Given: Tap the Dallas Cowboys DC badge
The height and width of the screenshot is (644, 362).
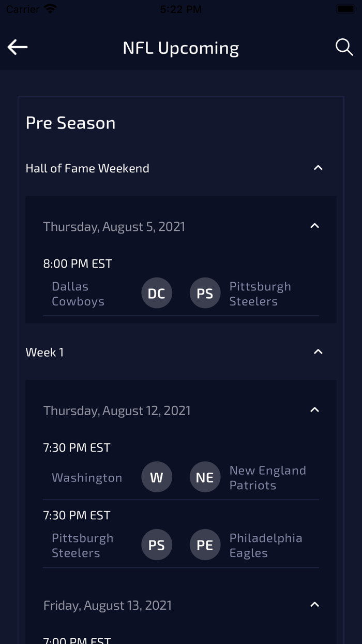Looking at the screenshot, I should point(157,293).
